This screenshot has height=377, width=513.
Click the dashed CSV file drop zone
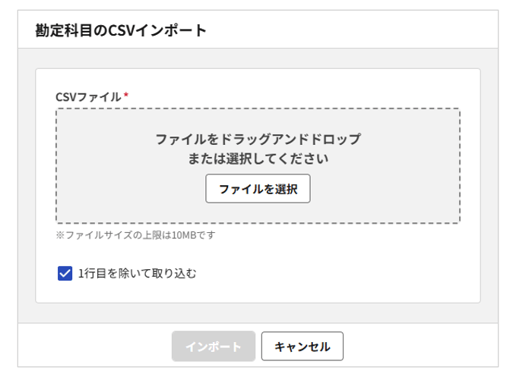258,166
